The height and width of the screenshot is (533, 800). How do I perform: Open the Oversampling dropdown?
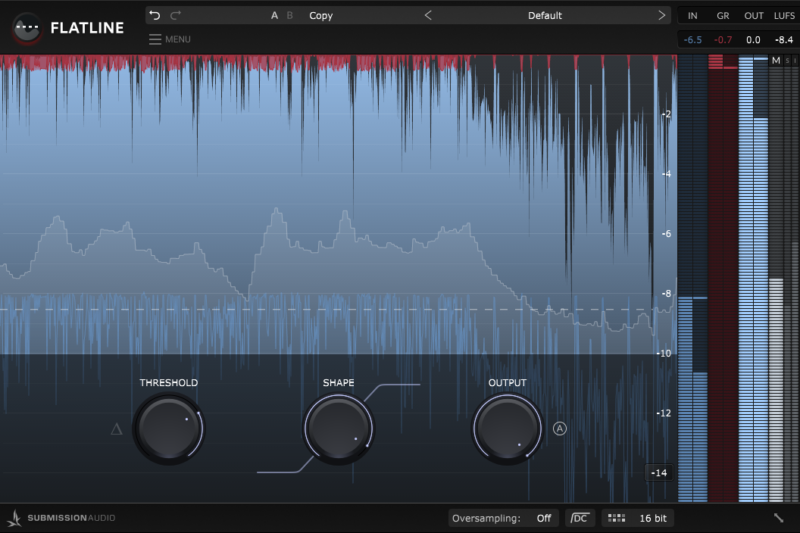tap(543, 518)
